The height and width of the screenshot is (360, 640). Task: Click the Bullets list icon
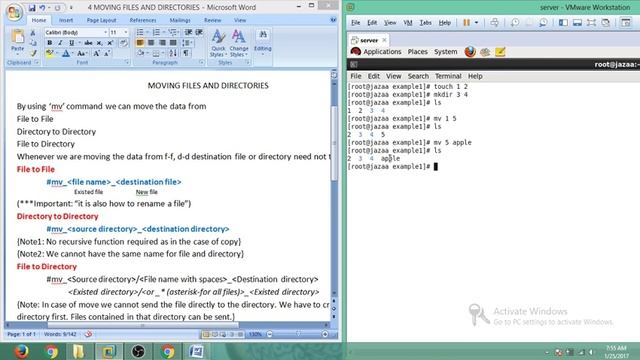coord(140,32)
